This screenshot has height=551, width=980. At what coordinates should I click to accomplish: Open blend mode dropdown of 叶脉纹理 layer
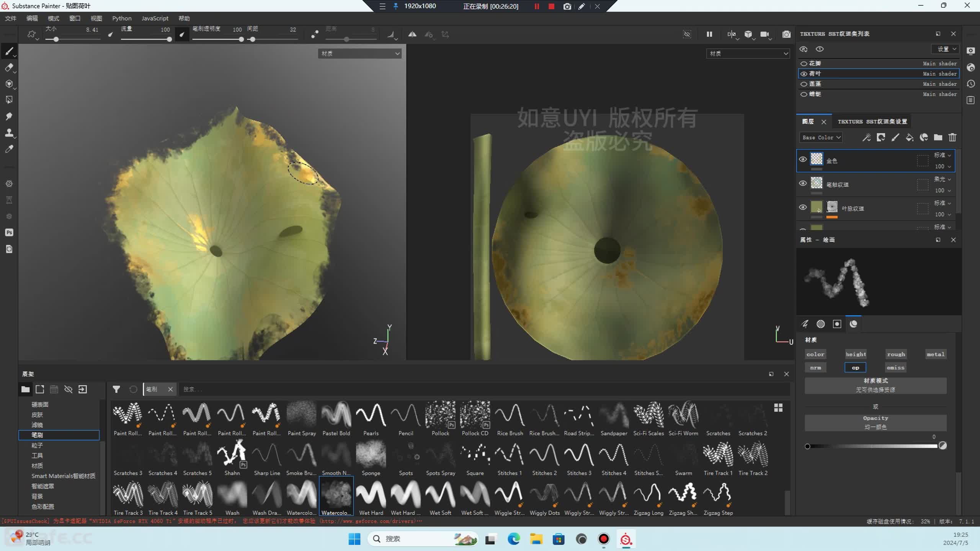tap(942, 203)
